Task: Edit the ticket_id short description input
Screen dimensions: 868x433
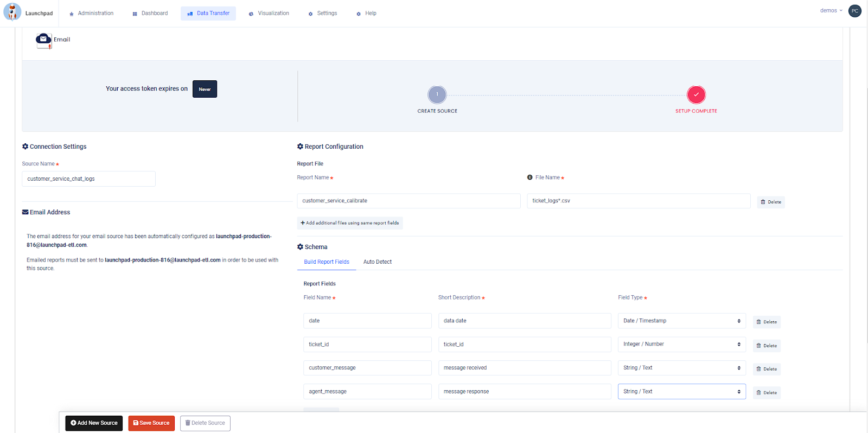Action: point(525,345)
